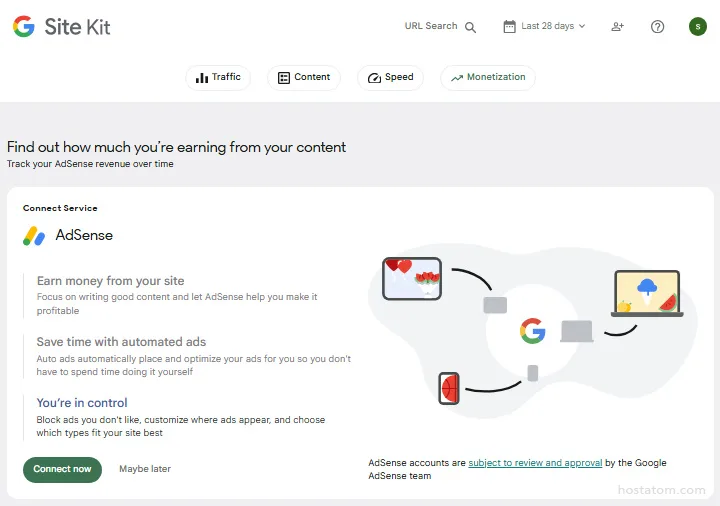Click the Speed gauge icon

(x=374, y=78)
